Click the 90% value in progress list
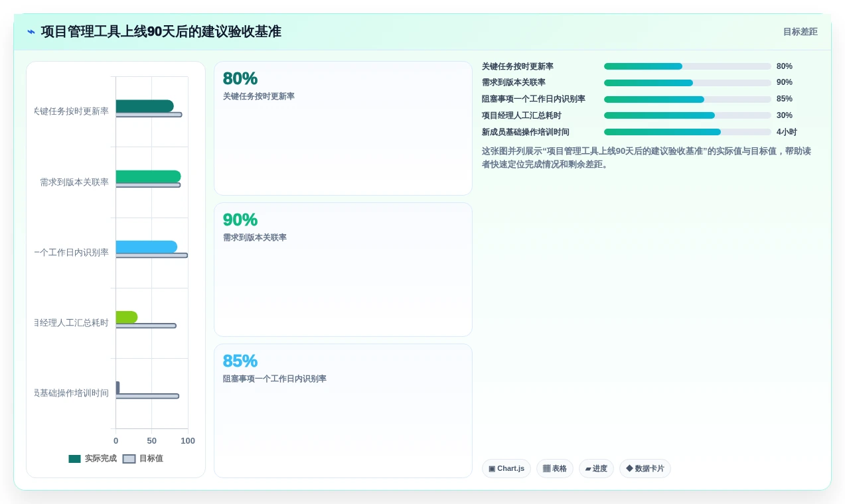This screenshot has height=504, width=845. tap(785, 82)
